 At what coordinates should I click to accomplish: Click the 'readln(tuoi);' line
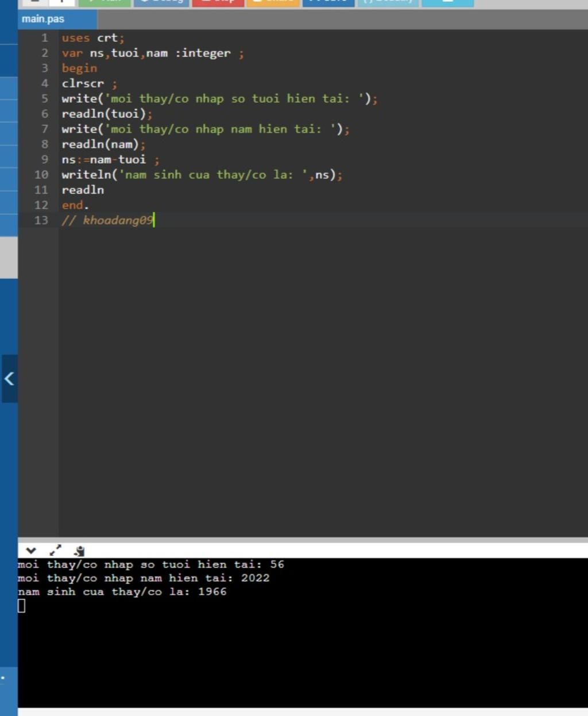(x=107, y=114)
